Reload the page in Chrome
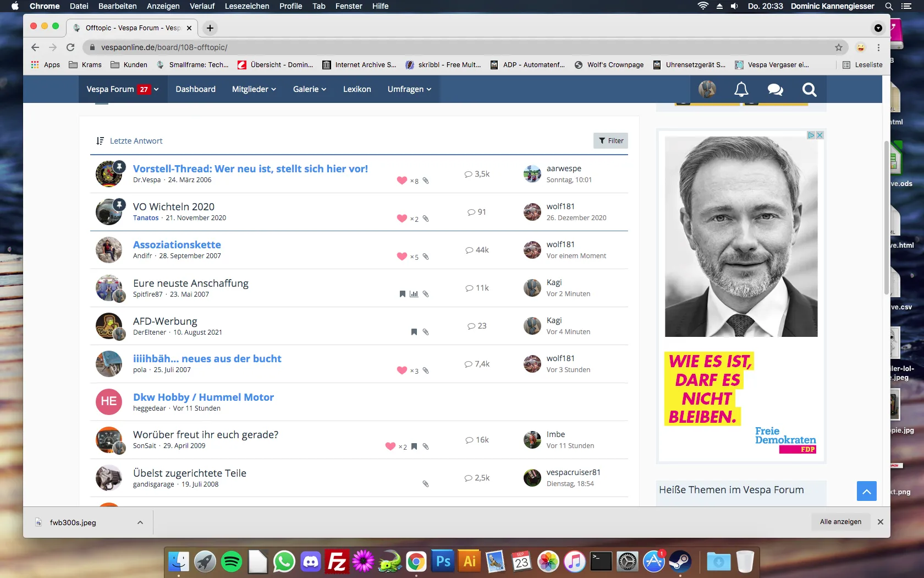Image resolution: width=924 pixels, height=578 pixels. 70,47
